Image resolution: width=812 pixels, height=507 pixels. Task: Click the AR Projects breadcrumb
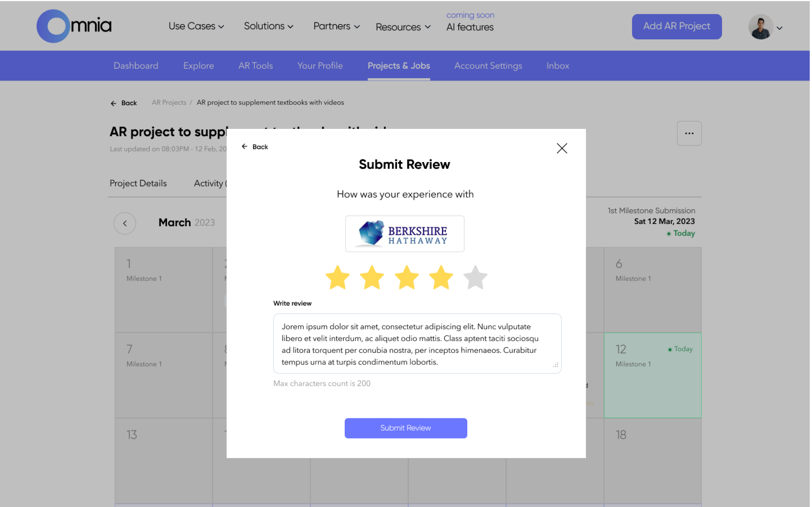pos(169,103)
